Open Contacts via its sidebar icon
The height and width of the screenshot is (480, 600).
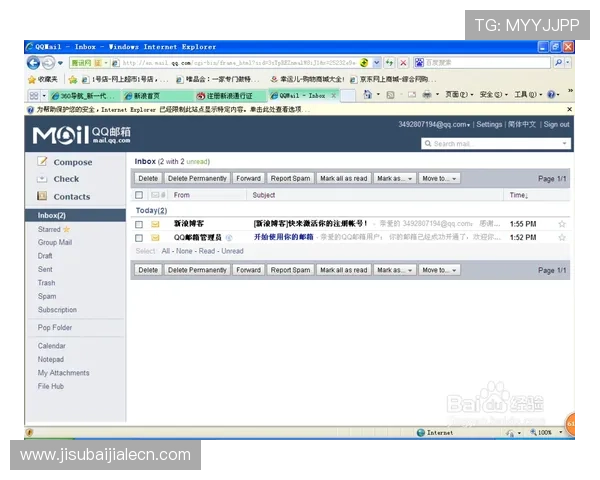pyautogui.click(x=43, y=197)
